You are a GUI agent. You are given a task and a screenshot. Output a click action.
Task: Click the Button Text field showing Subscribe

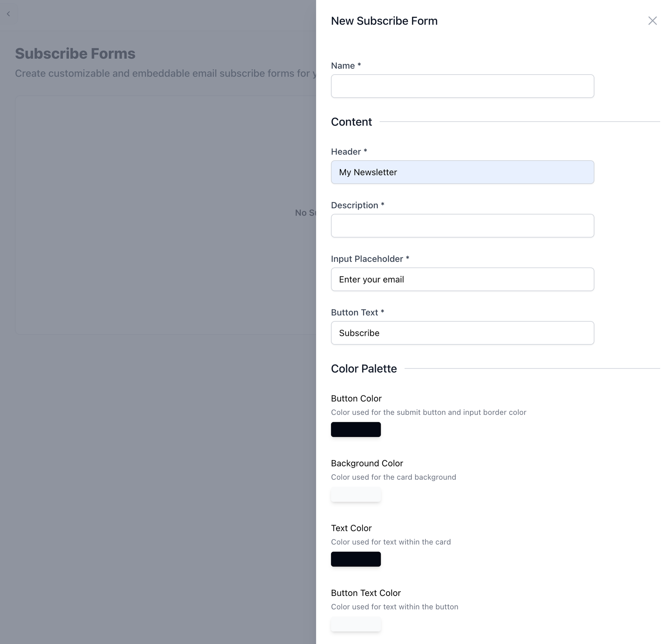point(462,333)
